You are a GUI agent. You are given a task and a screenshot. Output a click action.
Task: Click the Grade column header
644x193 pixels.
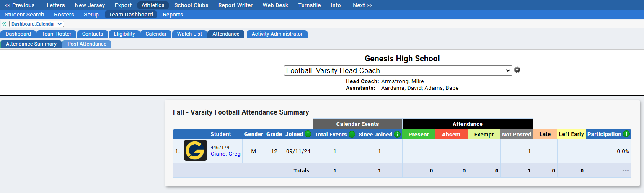(274, 134)
